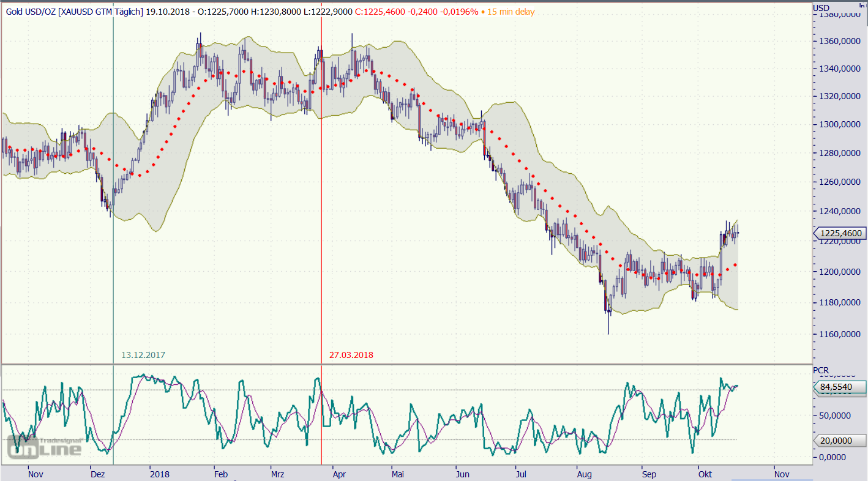Click the Okt label on time axis
The height and width of the screenshot is (481, 868).
pyautogui.click(x=705, y=474)
